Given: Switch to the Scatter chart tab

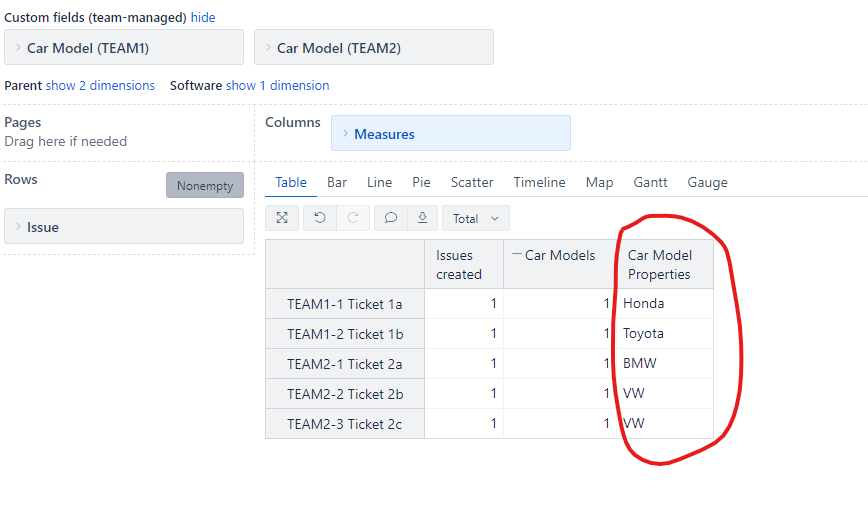Looking at the screenshot, I should [x=472, y=182].
